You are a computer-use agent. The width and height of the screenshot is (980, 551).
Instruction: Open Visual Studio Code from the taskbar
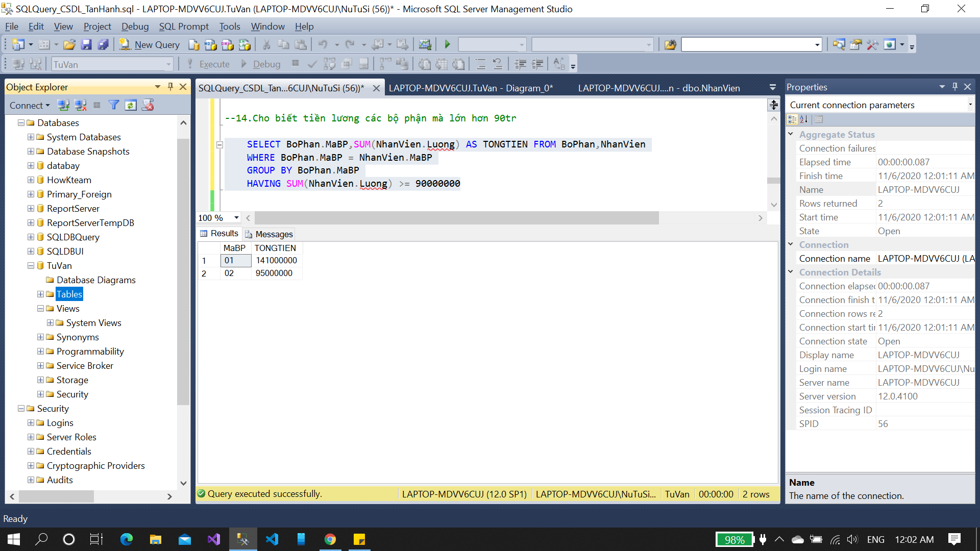tap(272, 539)
